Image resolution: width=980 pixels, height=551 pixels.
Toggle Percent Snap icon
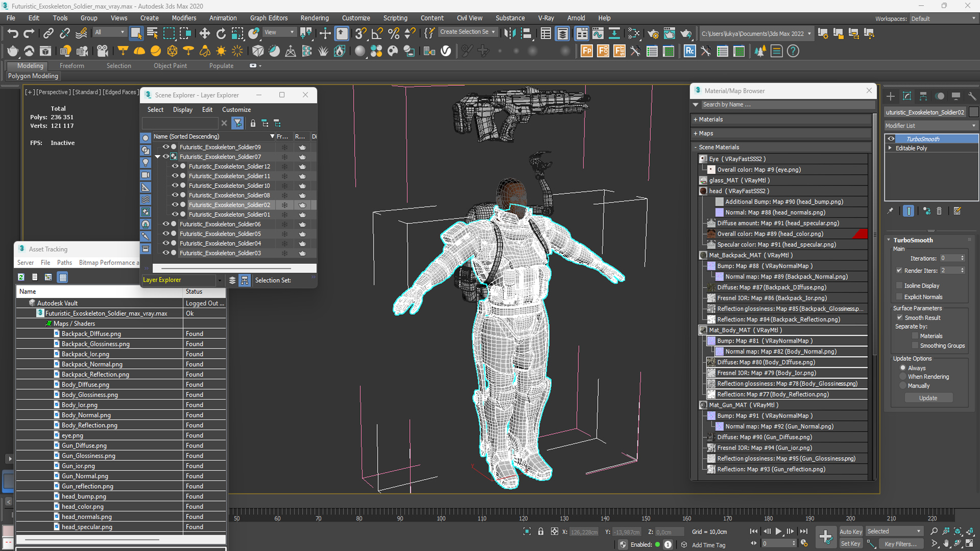394,34
